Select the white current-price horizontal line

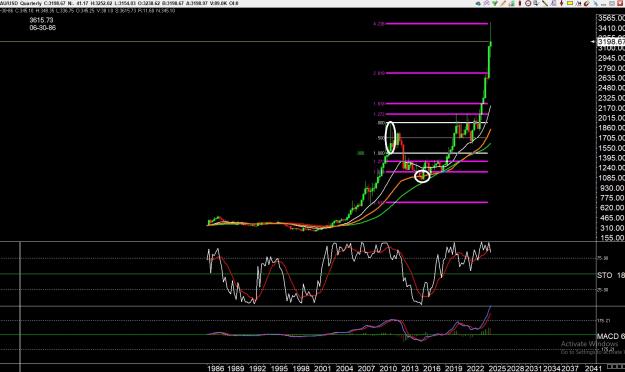point(297,41)
